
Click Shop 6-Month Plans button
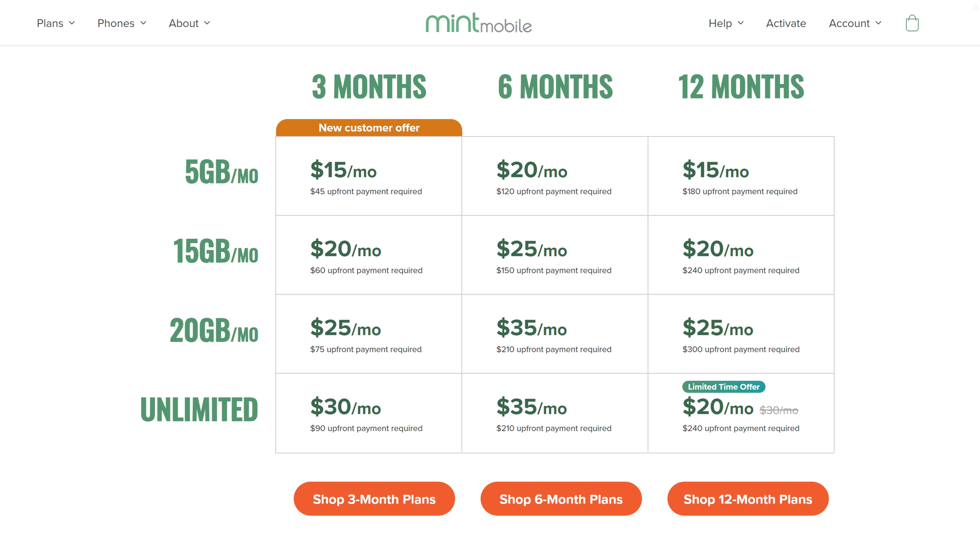(561, 499)
